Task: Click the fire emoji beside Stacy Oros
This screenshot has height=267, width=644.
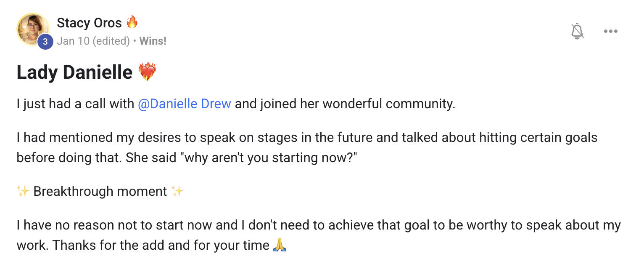Action: [132, 22]
